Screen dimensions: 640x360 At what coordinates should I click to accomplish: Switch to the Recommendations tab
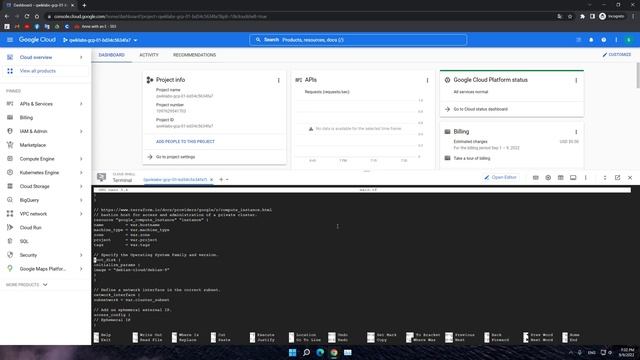pos(194,55)
